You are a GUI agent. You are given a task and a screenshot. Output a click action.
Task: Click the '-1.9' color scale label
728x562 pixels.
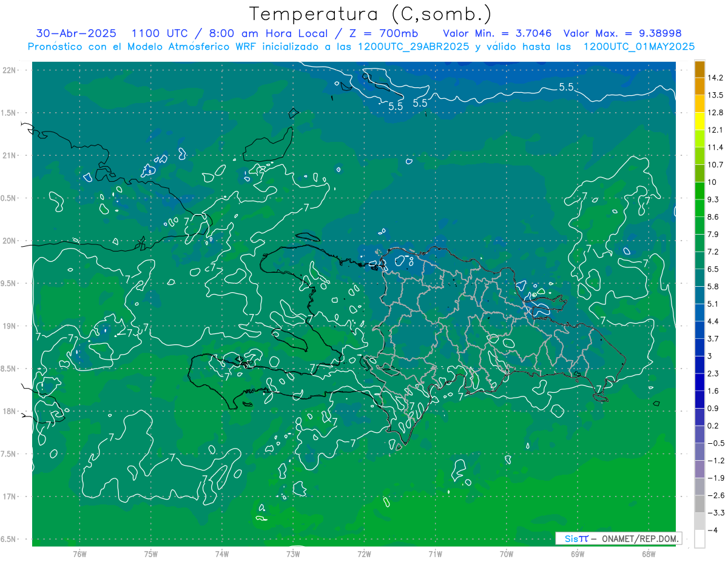(715, 478)
